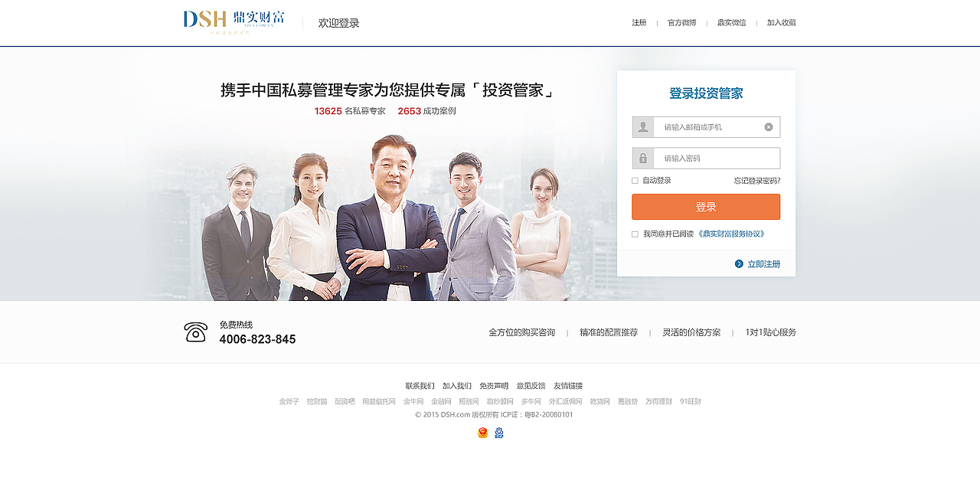Screen dimensions: 980x500
Task: Click the 金斧子 partner link
Action: (289, 401)
